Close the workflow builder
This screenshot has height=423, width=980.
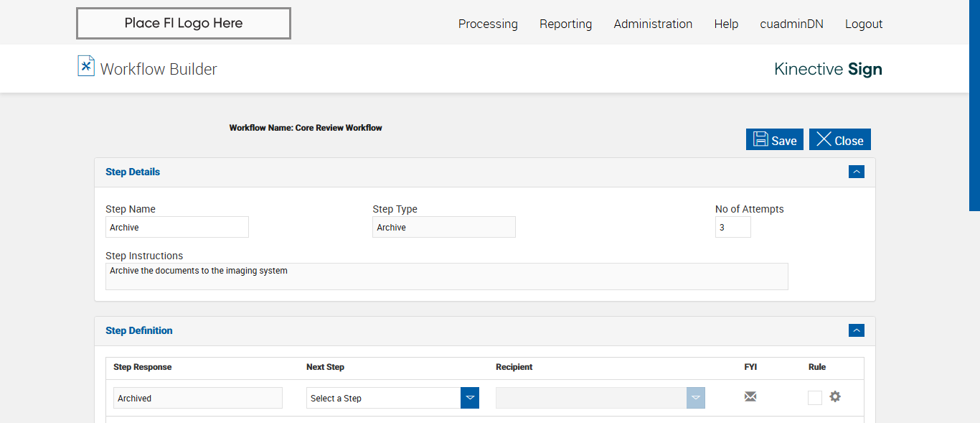tap(839, 140)
